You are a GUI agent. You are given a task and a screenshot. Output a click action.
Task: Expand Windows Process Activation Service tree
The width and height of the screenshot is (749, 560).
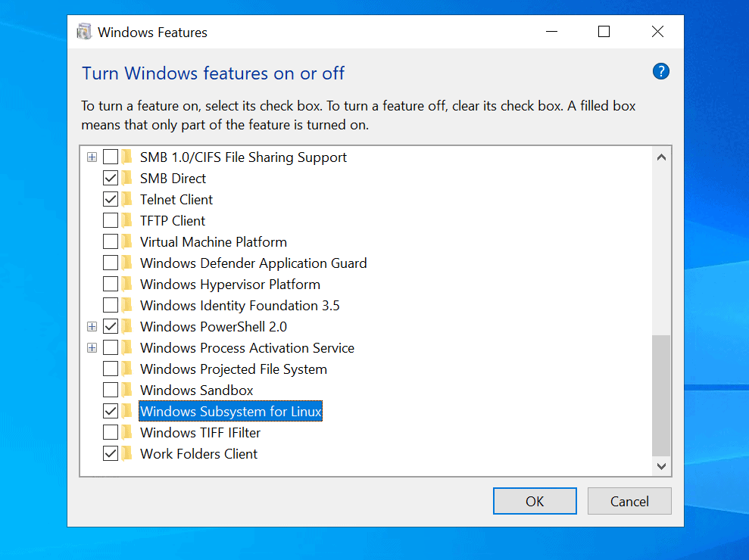92,347
